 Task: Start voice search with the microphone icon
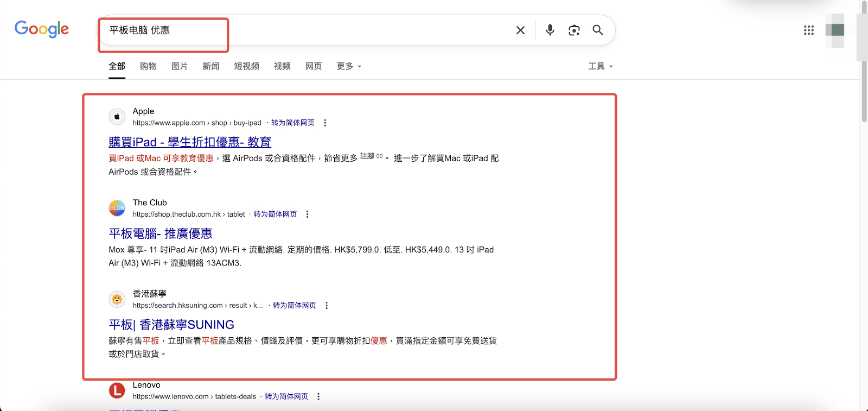tap(550, 30)
